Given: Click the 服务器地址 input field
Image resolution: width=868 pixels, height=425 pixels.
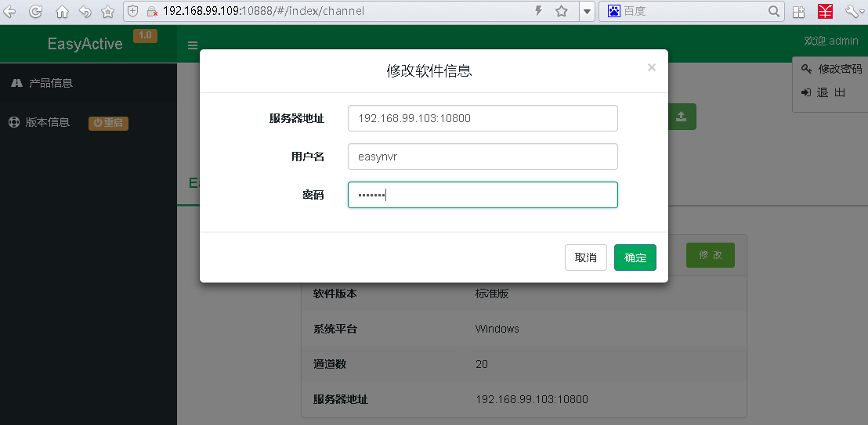Looking at the screenshot, I should 483,118.
